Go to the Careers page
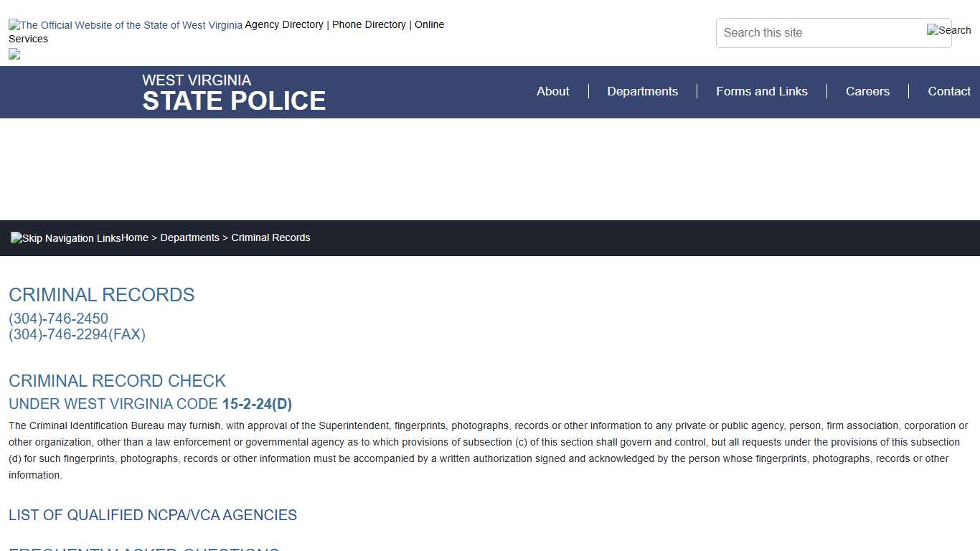The image size is (980, 551). point(867,91)
